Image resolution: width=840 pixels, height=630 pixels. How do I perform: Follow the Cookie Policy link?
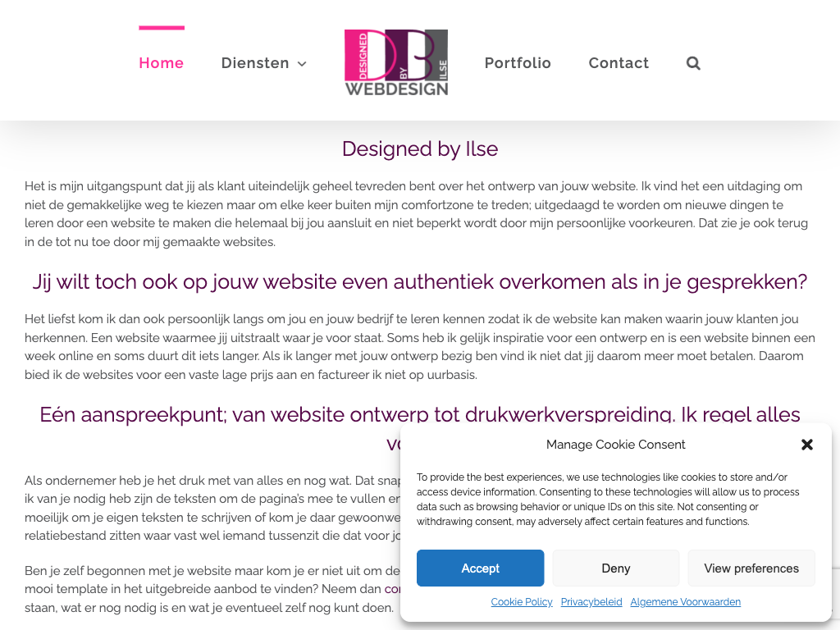pos(522,602)
